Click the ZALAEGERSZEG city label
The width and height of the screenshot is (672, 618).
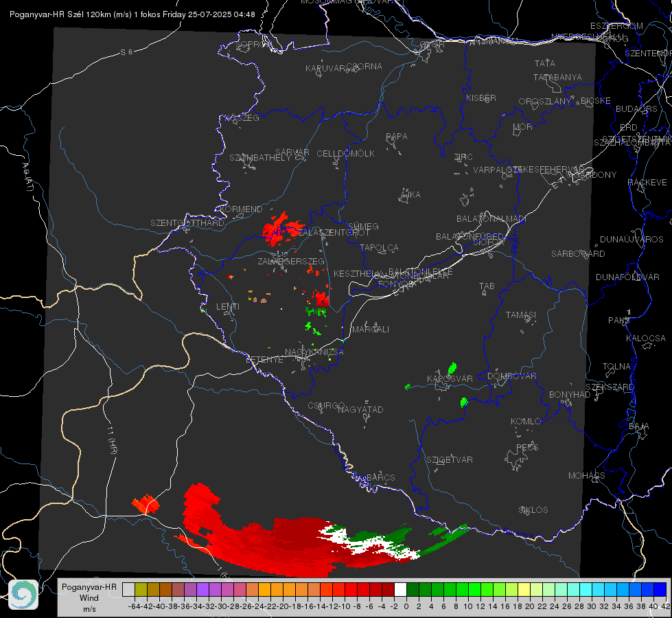291,261
